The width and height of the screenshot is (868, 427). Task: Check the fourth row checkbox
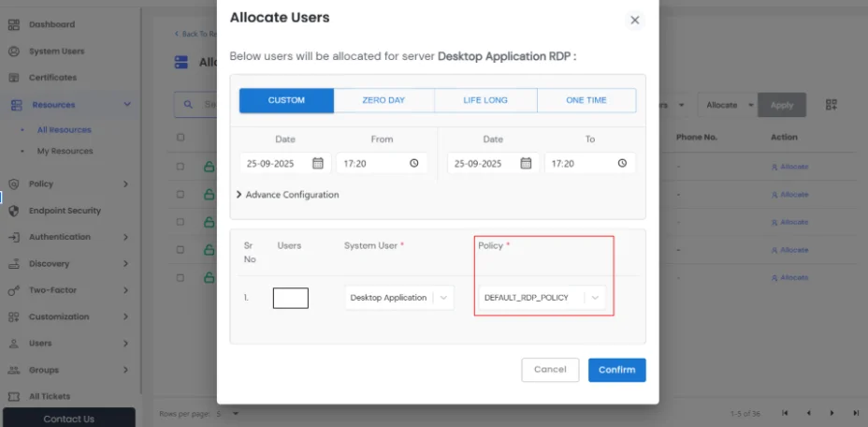point(181,249)
